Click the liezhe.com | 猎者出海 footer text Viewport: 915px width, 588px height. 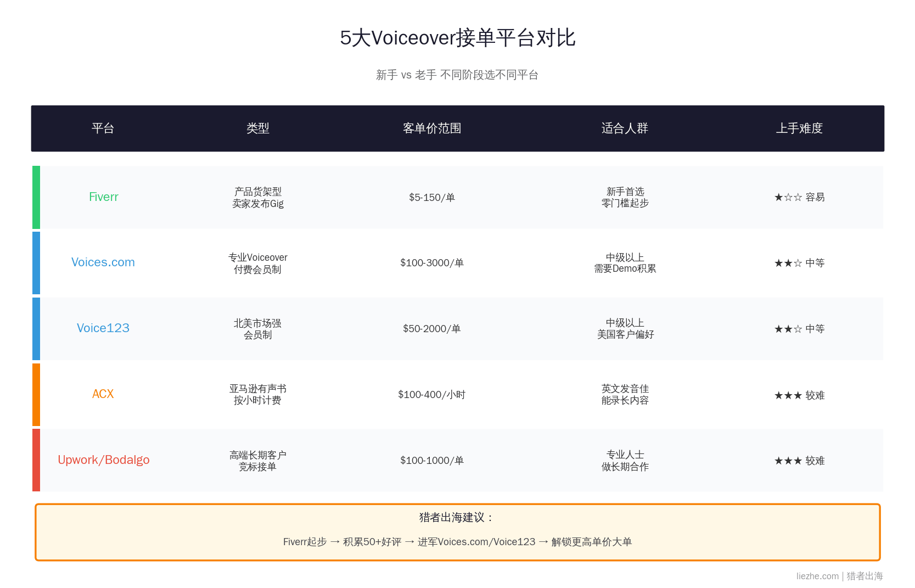coord(840,576)
